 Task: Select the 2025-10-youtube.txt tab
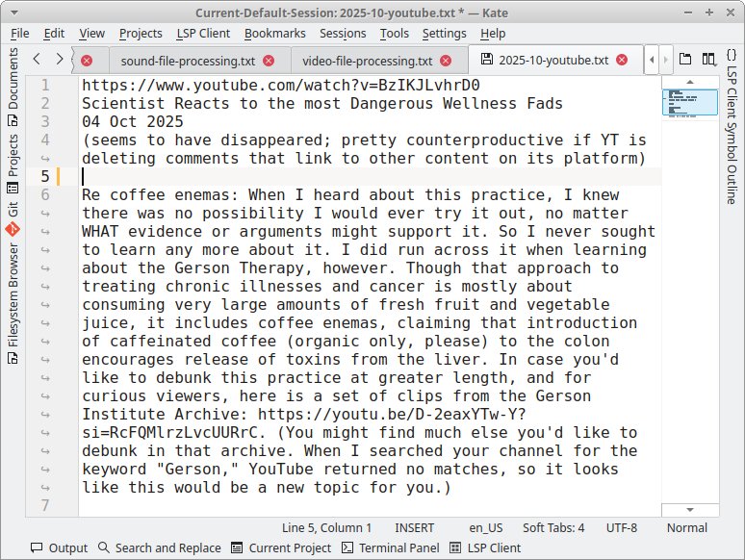(553, 60)
